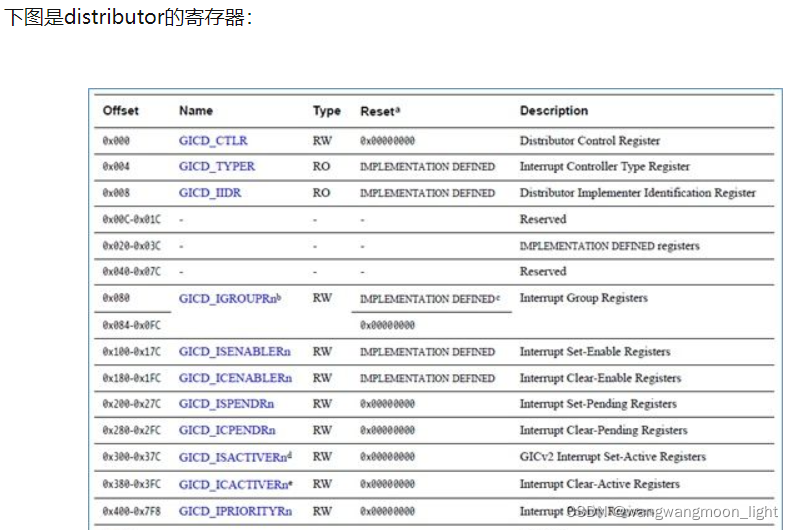Select offset 0x300-0x37C cell

click(131, 457)
